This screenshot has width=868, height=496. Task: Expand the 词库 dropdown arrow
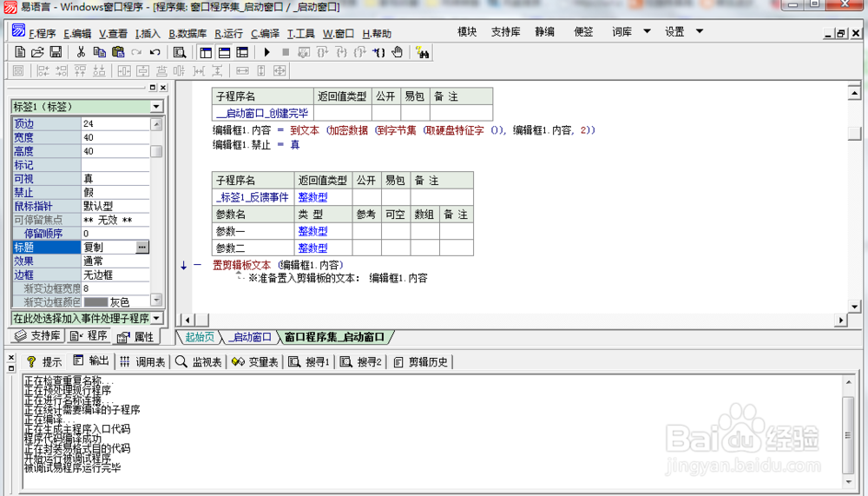(x=647, y=31)
